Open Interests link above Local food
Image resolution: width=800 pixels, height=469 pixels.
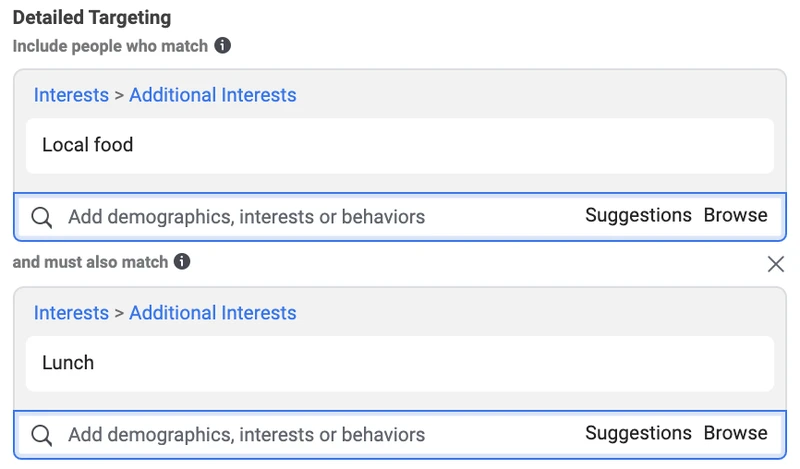71,95
